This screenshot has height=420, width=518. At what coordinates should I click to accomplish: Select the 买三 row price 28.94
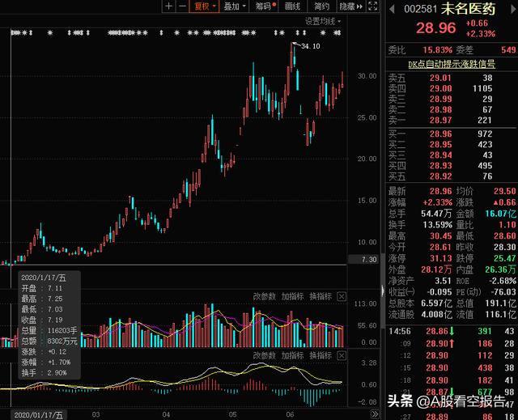pyautogui.click(x=440, y=155)
